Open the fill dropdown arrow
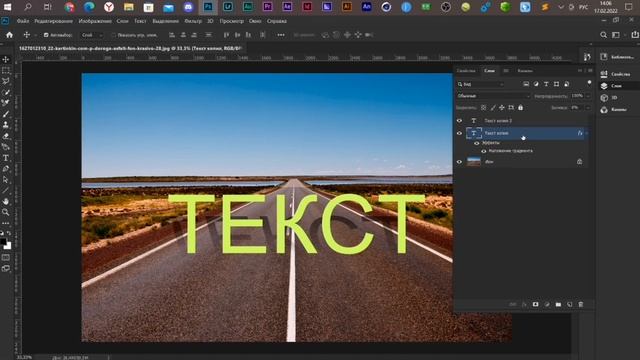Image resolution: width=640 pixels, height=360 pixels. 588,108
